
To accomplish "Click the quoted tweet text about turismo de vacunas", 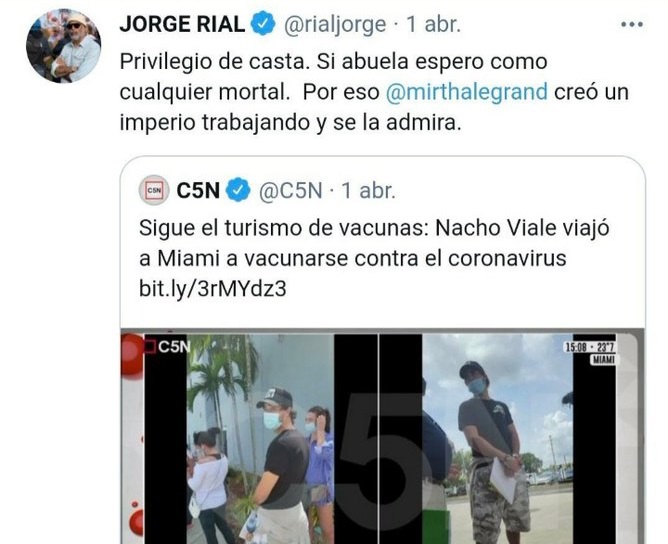I will (374, 243).
